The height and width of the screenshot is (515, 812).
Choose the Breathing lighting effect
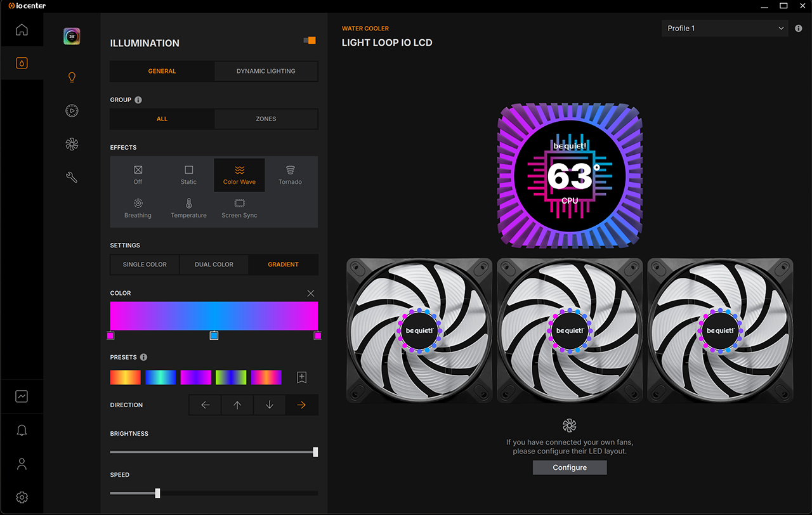(x=138, y=209)
